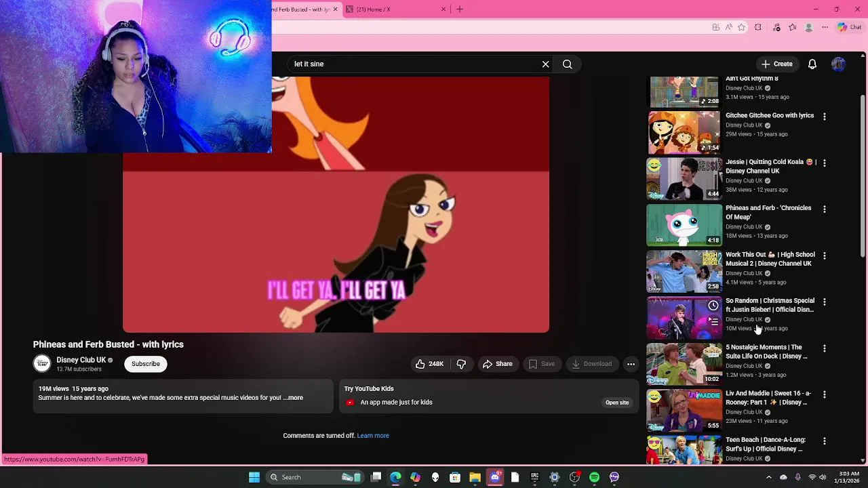Viewport: 868px width, 488px height.
Task: Click the YouTube page scrollbar
Action: 863,176
